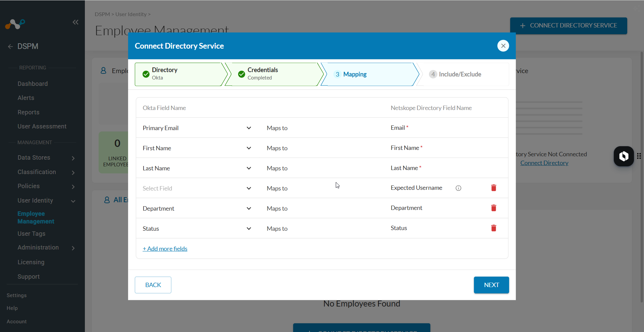The width and height of the screenshot is (644, 332).
Task: Click the "No Employees Found" message
Action: [x=362, y=304]
